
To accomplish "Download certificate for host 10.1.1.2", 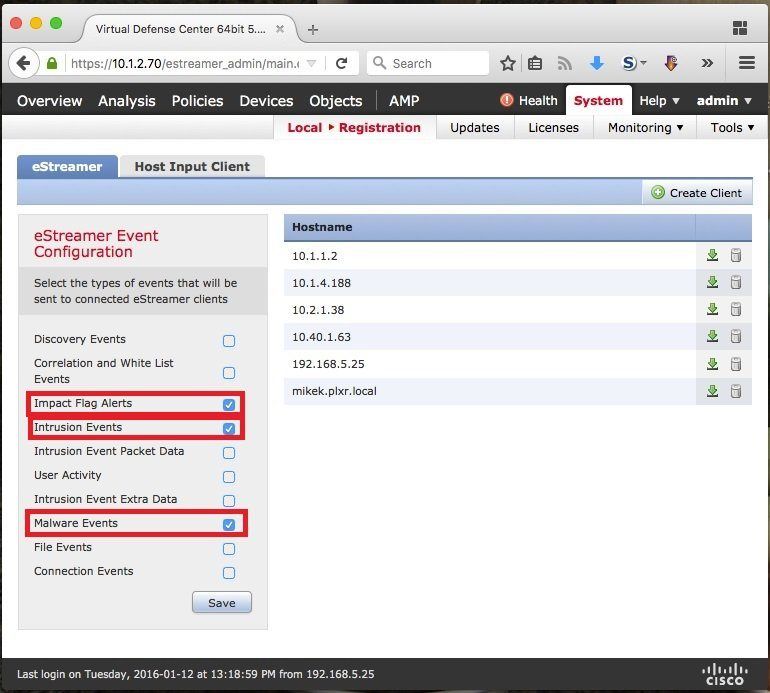I will click(712, 255).
